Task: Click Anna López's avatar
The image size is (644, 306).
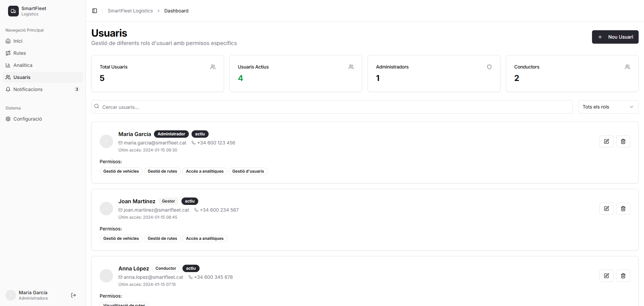Action: 106,276
